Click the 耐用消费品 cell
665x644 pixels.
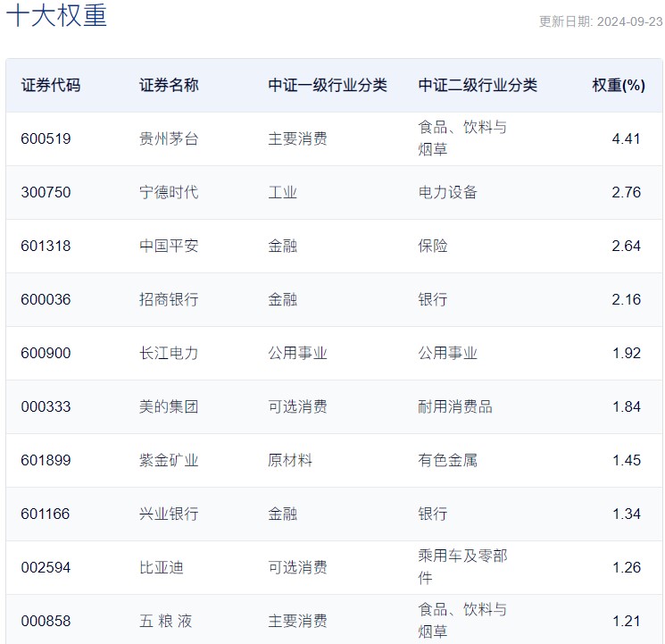click(455, 406)
